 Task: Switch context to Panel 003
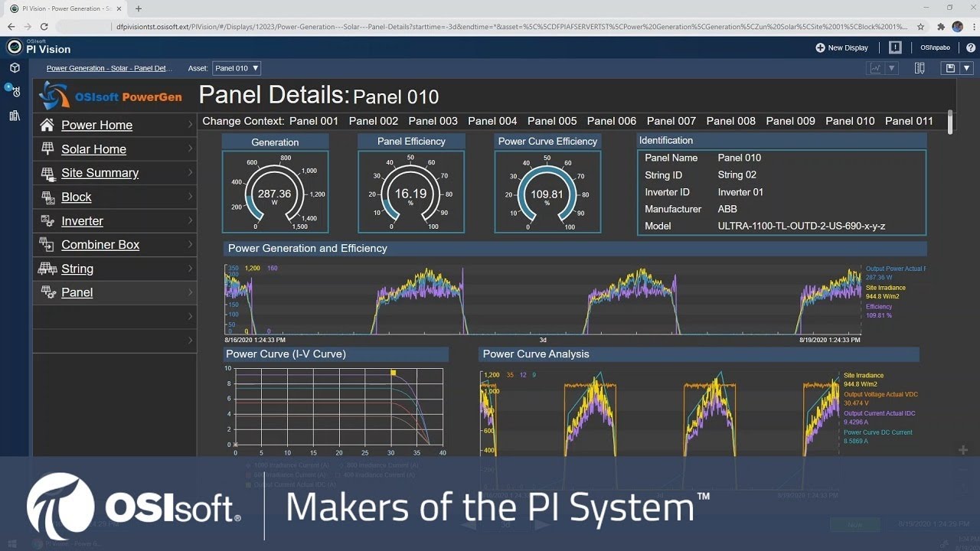[433, 121]
